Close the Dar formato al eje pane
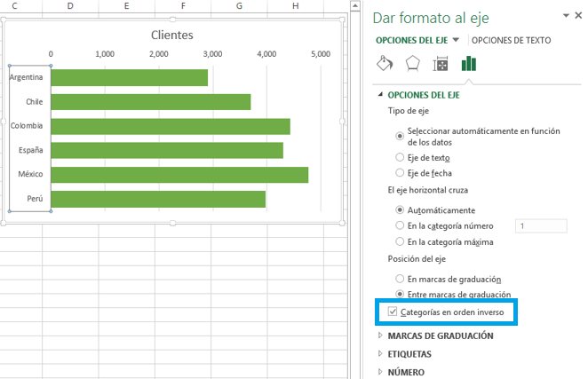 coord(578,15)
